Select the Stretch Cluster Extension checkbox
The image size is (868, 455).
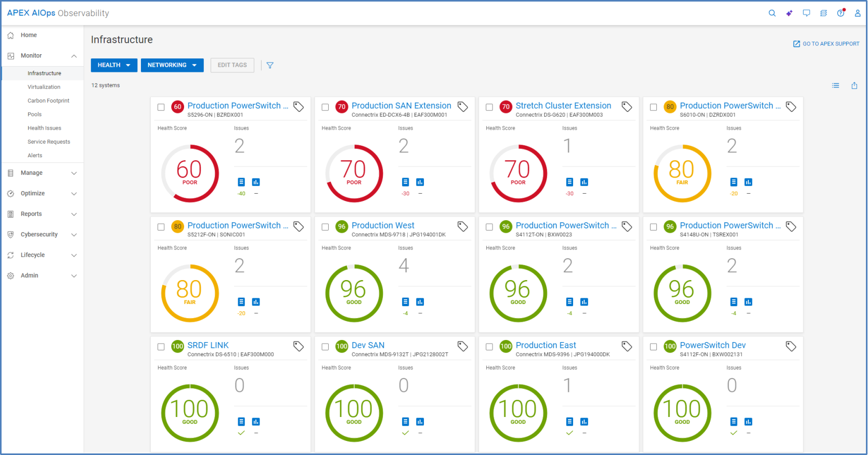[489, 107]
